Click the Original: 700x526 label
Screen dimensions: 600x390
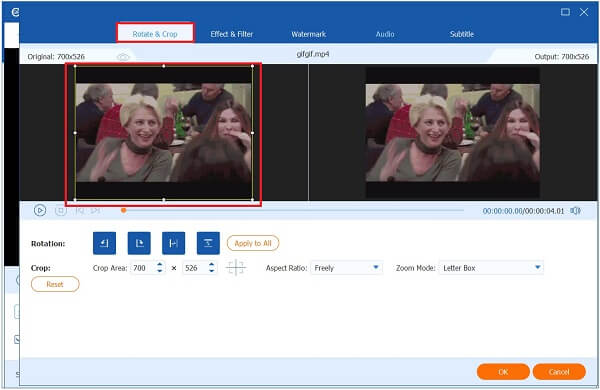(x=56, y=57)
